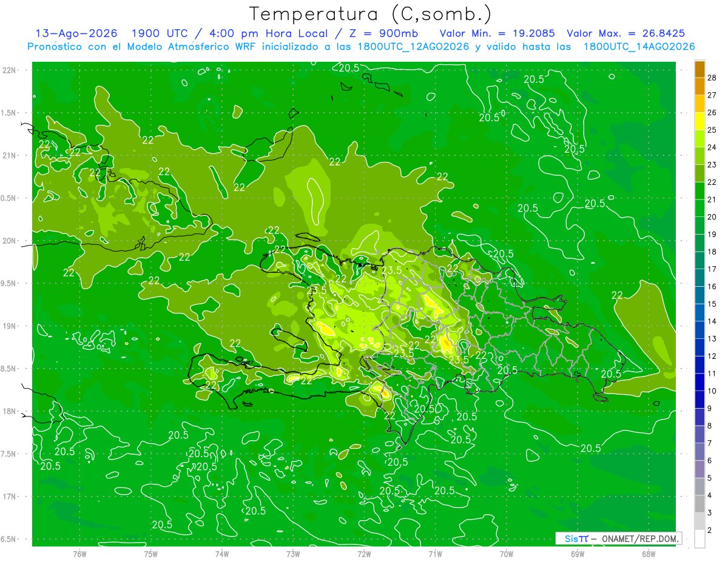The height and width of the screenshot is (562, 728).
Task: Click the '21N' latitude axis label
Action: (x=10, y=155)
